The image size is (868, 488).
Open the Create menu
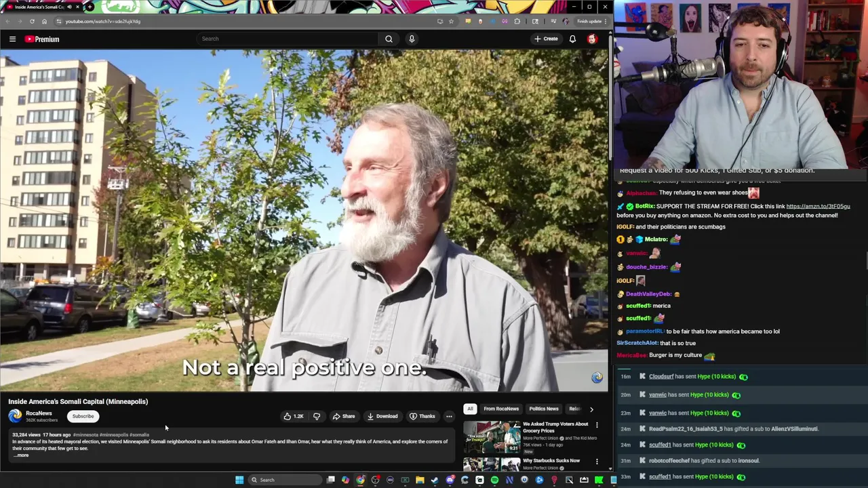click(x=546, y=39)
